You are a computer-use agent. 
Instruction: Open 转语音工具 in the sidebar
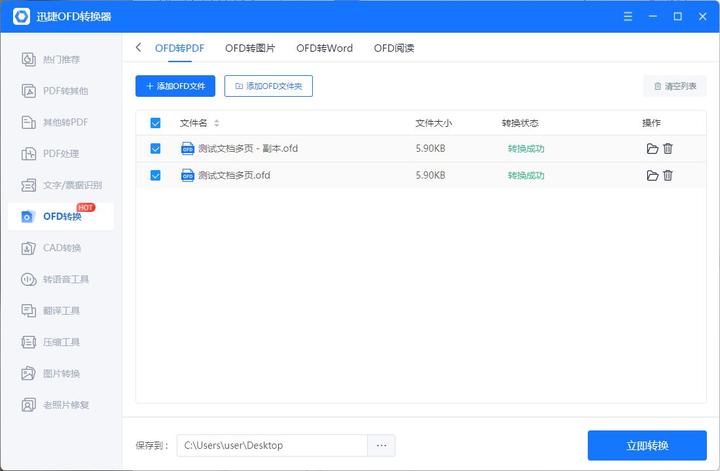pyautogui.click(x=61, y=279)
